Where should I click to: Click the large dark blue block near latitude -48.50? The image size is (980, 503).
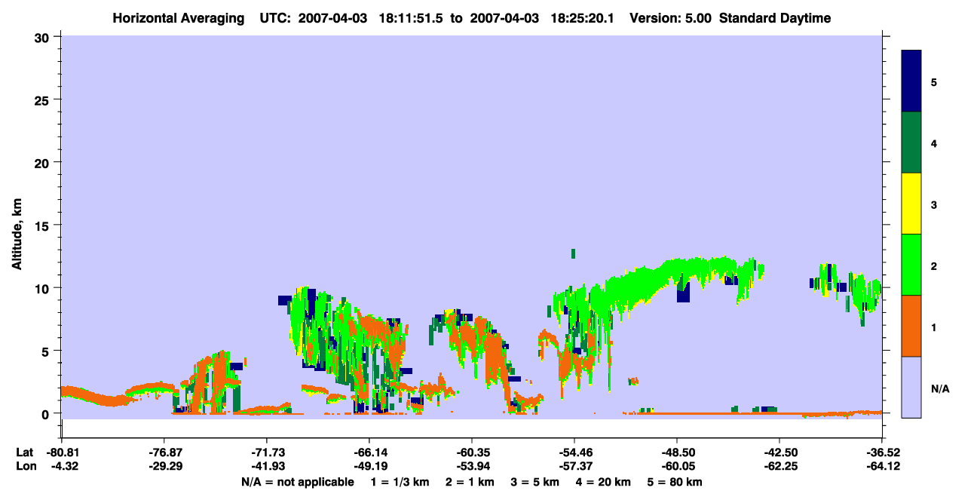pos(683,293)
